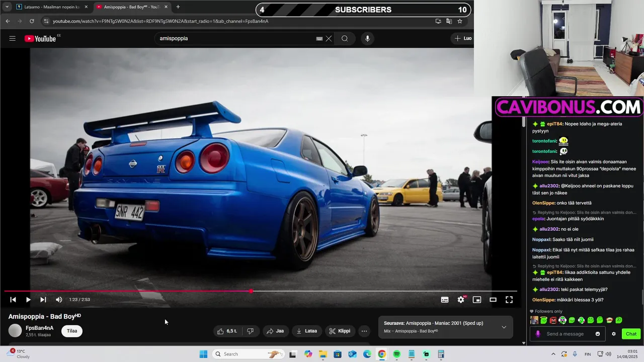Screen dimensions: 644x362
Task: Go back in browser history
Action: 8,21
